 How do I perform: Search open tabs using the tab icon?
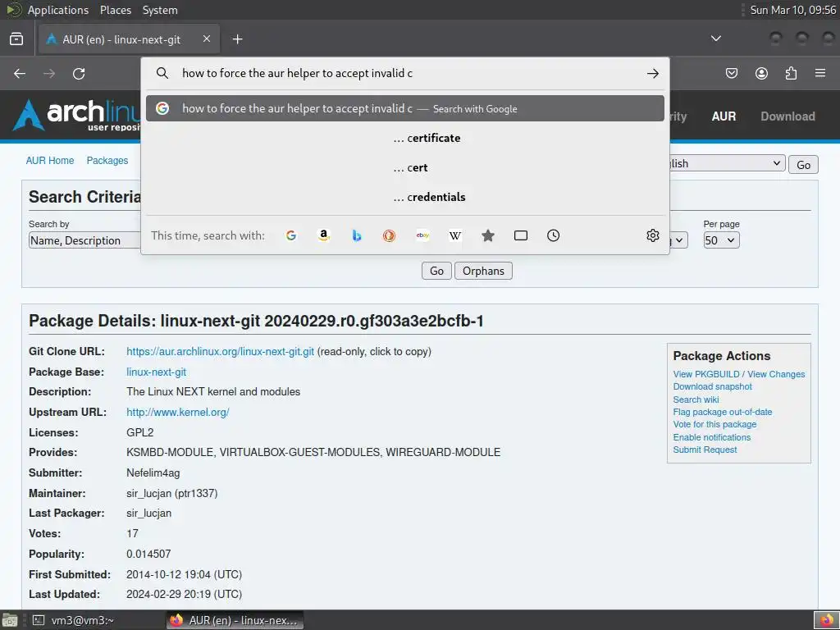click(x=521, y=235)
